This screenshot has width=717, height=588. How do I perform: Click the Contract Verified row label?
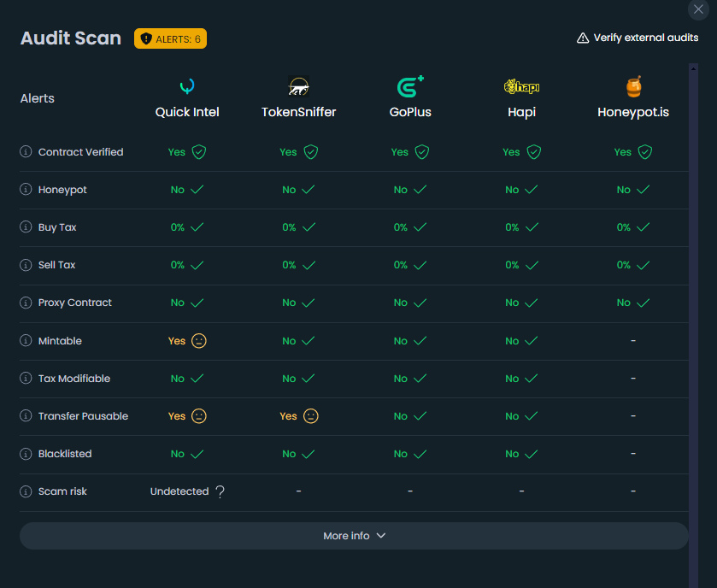click(x=81, y=152)
